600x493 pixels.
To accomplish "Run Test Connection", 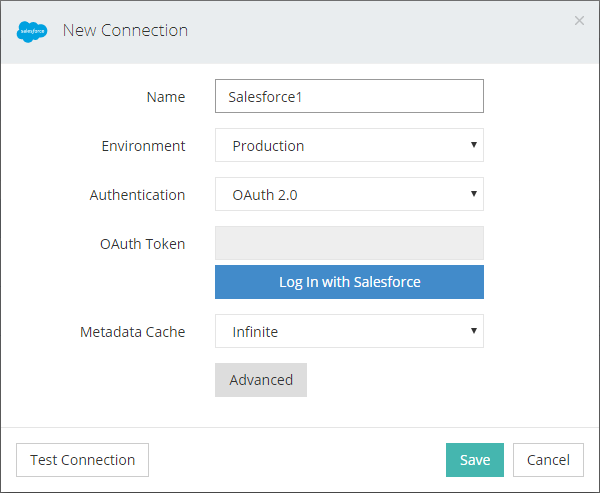I will pos(82,460).
